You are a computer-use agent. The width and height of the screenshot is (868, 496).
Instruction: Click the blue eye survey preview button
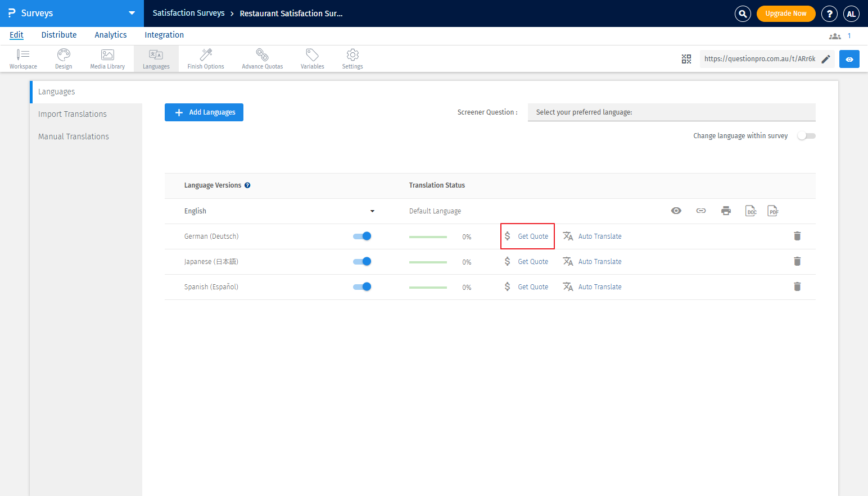(x=849, y=59)
